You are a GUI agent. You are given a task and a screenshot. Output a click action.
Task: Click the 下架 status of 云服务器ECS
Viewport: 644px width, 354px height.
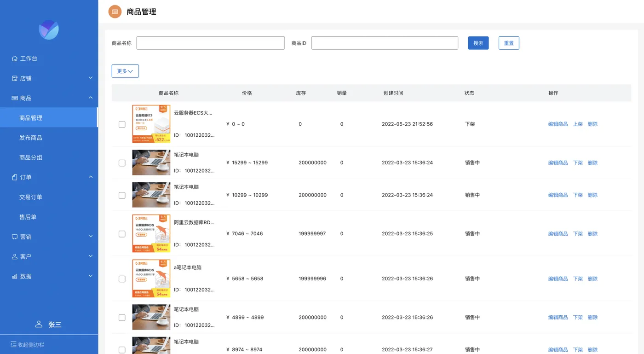[x=470, y=124]
